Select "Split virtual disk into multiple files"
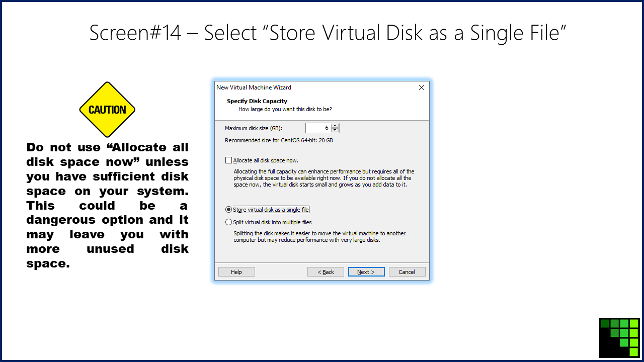Viewport: 644px width, 362px height. [228, 222]
